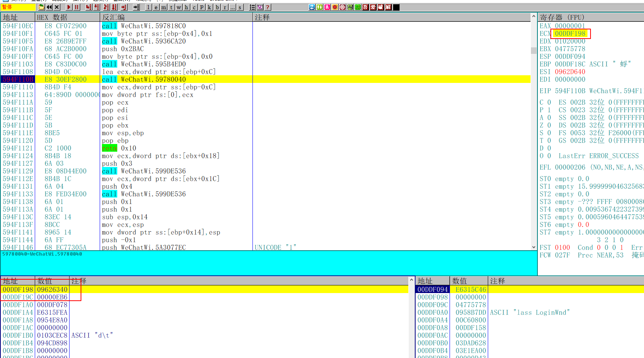Screen dimensions: 644x358
Task: Click the green binary digits plugin icon
Action: [350, 7]
